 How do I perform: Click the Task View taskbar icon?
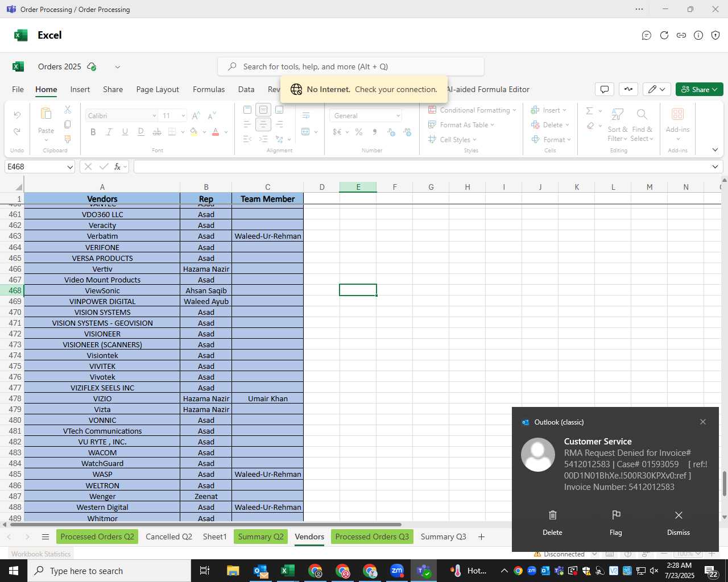205,571
